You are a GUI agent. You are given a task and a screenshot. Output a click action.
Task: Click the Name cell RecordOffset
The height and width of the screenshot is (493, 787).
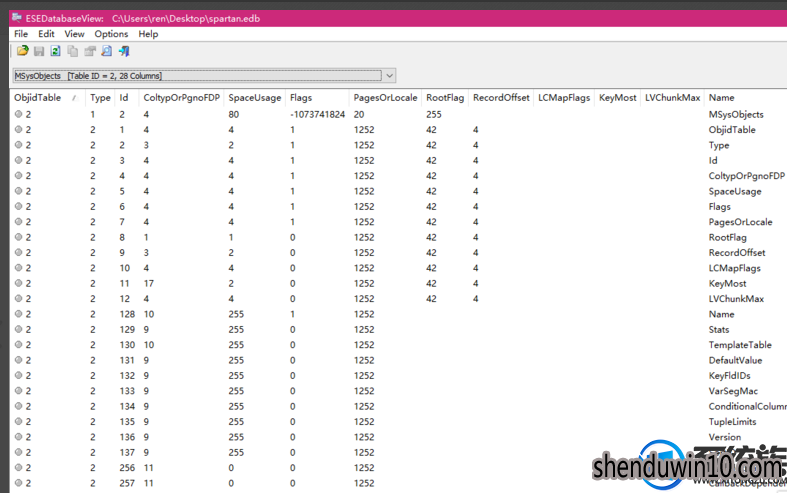point(737,253)
